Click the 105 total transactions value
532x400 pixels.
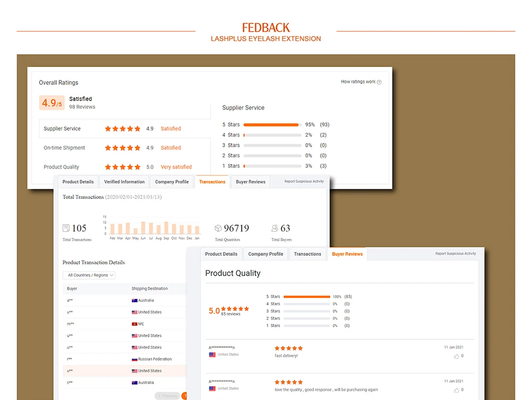click(79, 228)
